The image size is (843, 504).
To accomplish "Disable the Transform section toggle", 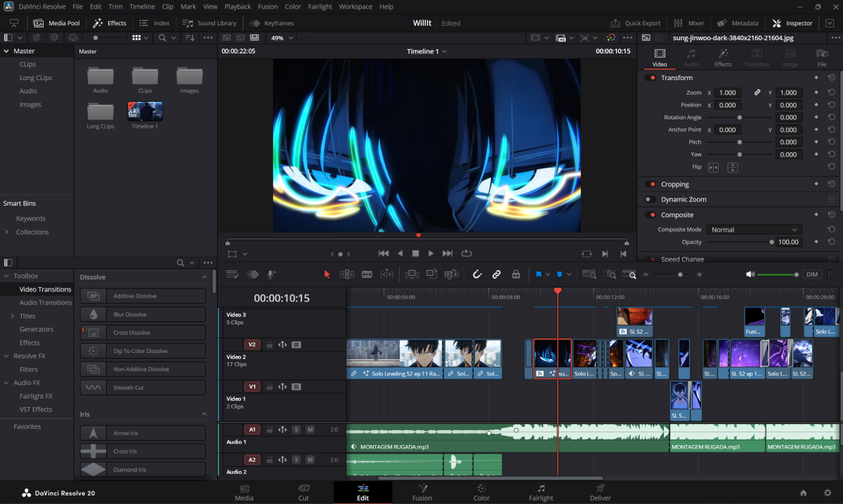I will [x=651, y=78].
